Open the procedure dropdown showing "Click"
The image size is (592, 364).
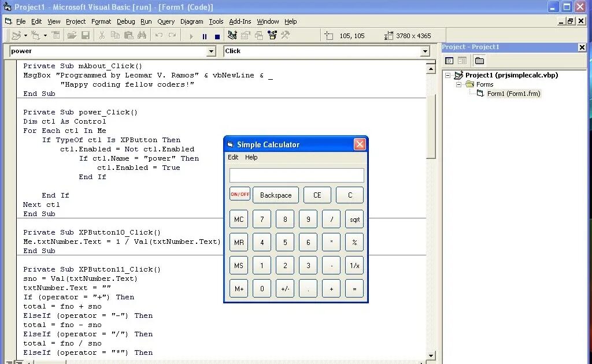click(425, 51)
